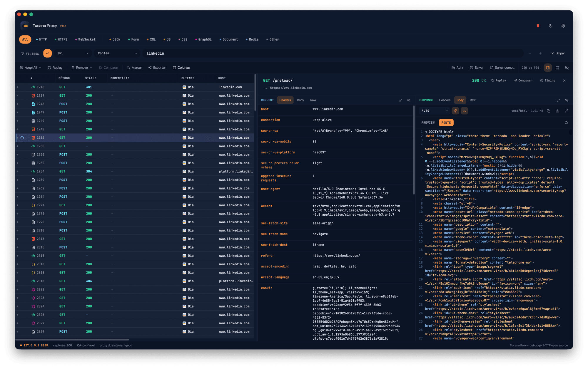Select the Request Headers tab
The height and width of the screenshot is (369, 588).
click(x=285, y=100)
